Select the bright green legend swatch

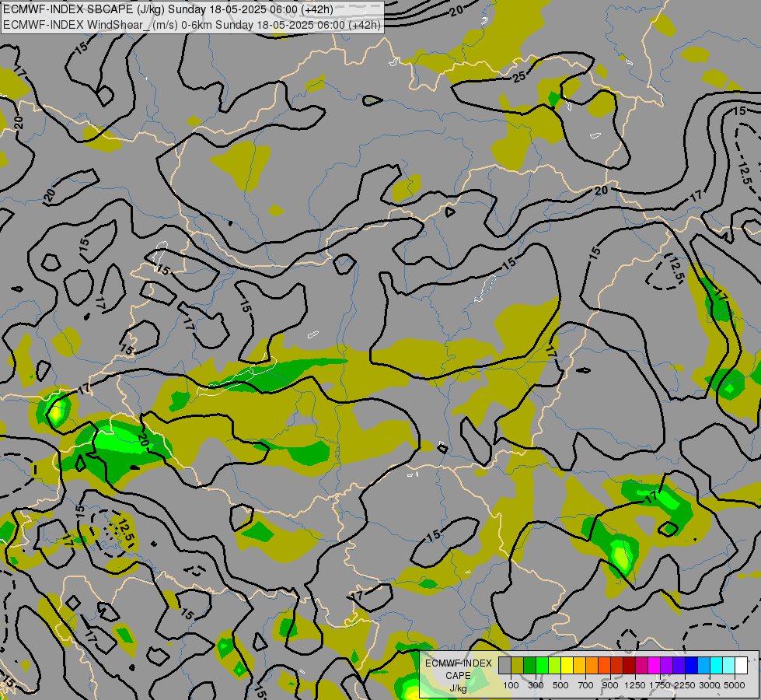point(542,666)
